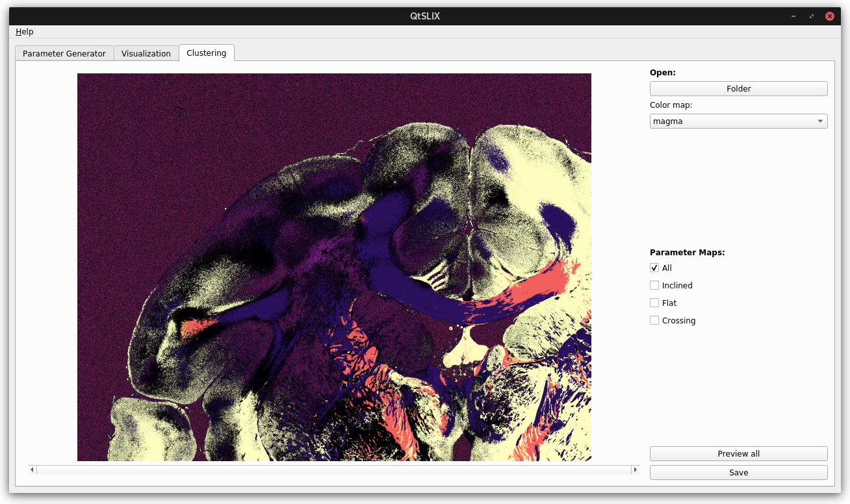Image resolution: width=850 pixels, height=504 pixels.
Task: Click the horizontal scrollbar track below the image
Action: click(334, 470)
